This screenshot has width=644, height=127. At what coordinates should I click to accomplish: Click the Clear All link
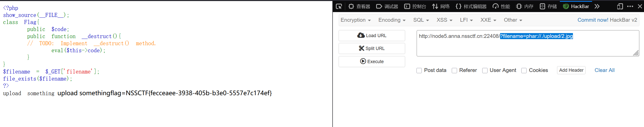pos(604,70)
